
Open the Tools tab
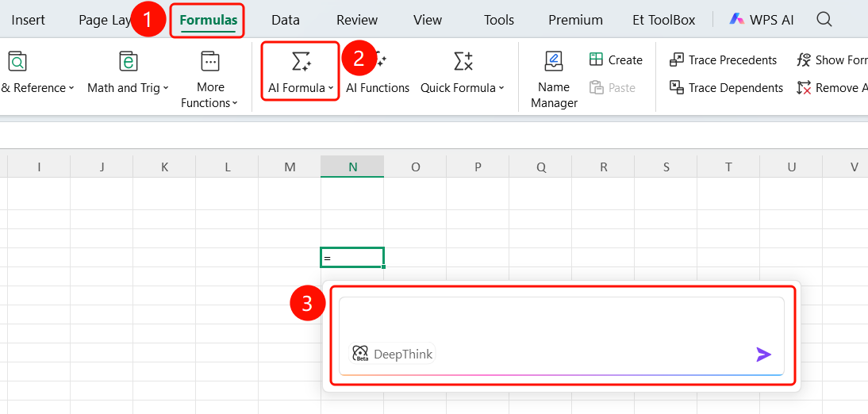pyautogui.click(x=499, y=21)
